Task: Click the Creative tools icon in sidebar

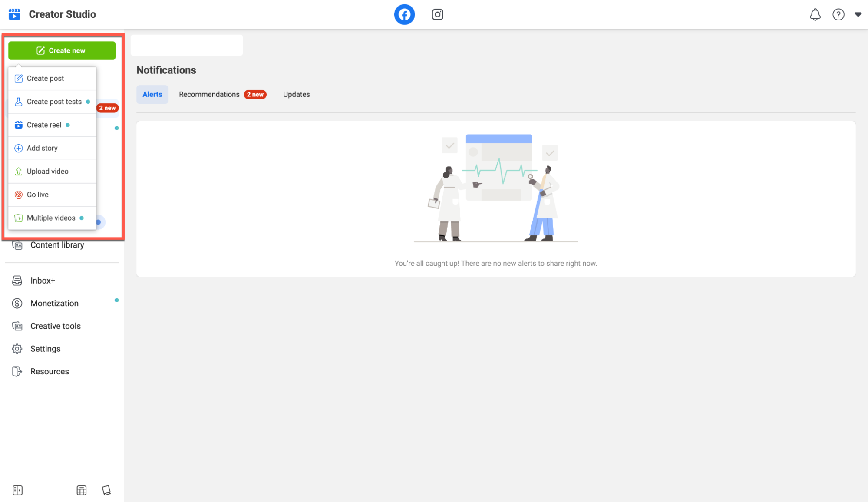Action: 17,326
